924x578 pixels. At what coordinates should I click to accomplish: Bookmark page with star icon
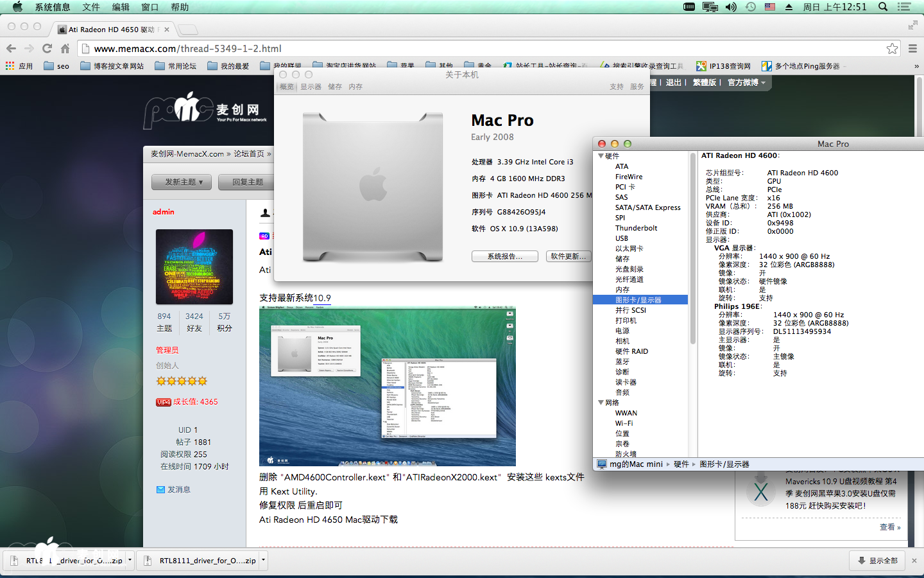[x=892, y=49]
